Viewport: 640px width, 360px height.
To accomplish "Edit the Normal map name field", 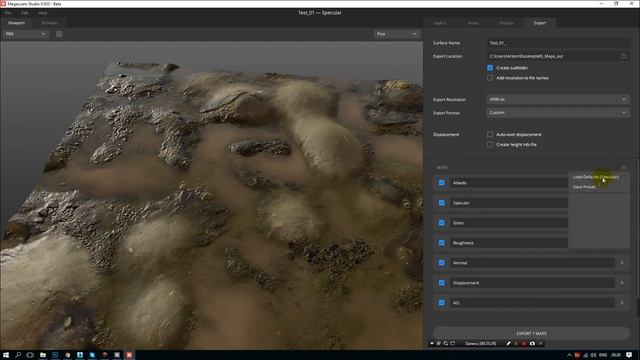I will (532, 263).
